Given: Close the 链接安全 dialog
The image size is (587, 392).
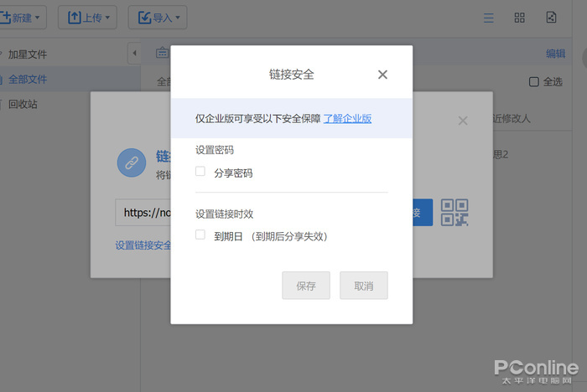Looking at the screenshot, I should [382, 75].
